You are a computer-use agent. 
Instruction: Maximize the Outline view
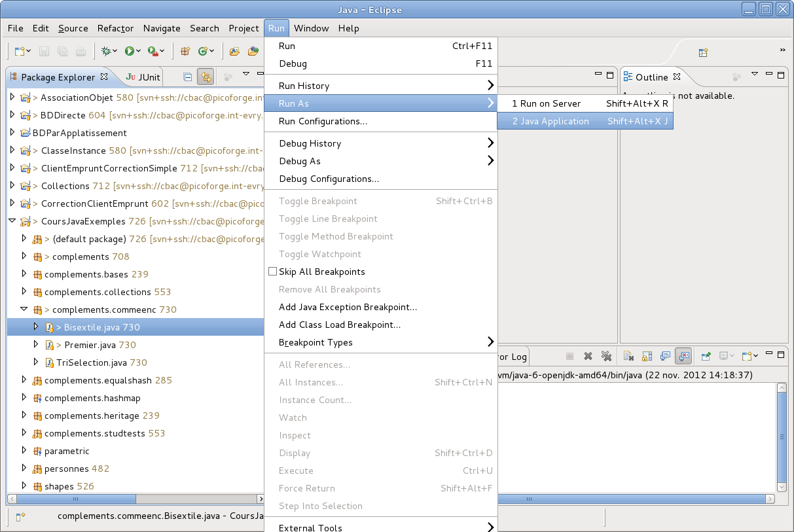781,75
